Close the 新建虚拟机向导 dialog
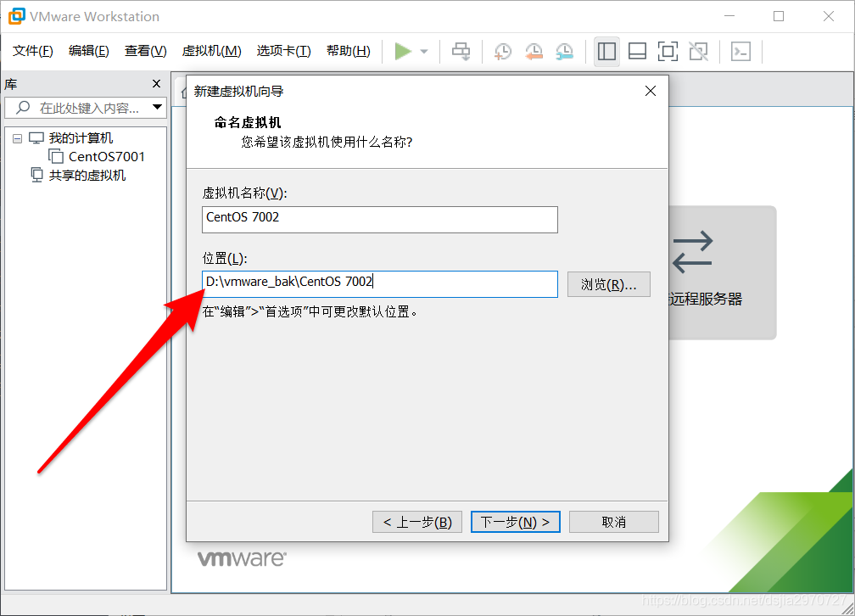Image resolution: width=855 pixels, height=616 pixels. point(651,91)
